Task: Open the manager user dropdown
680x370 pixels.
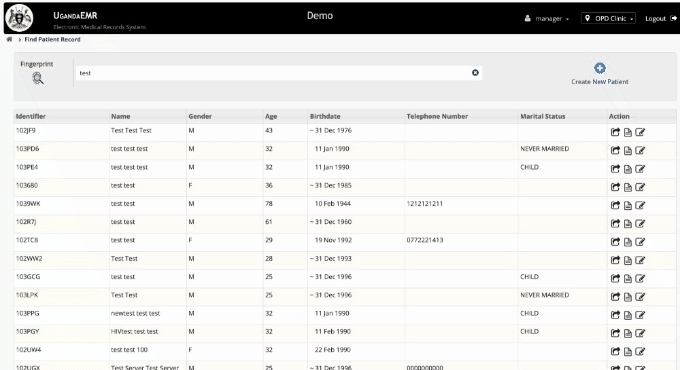Action: pyautogui.click(x=547, y=19)
